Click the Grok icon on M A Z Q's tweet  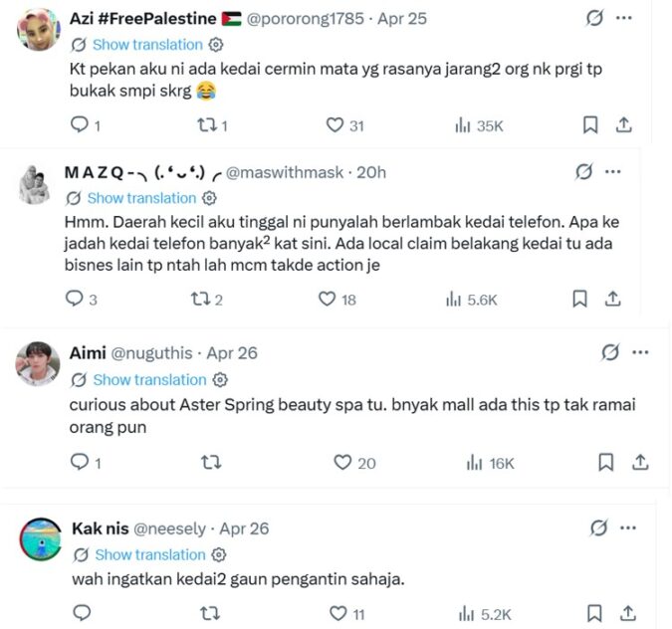584,172
